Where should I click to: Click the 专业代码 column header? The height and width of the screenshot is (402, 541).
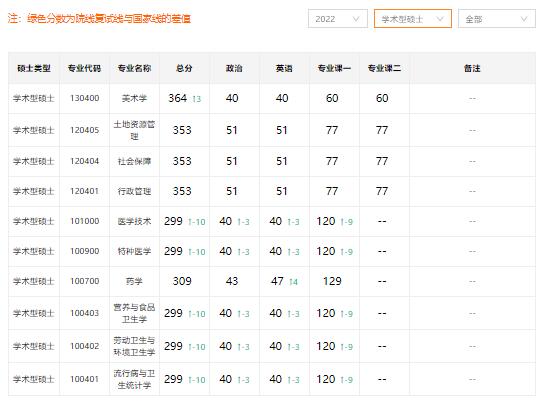point(85,68)
